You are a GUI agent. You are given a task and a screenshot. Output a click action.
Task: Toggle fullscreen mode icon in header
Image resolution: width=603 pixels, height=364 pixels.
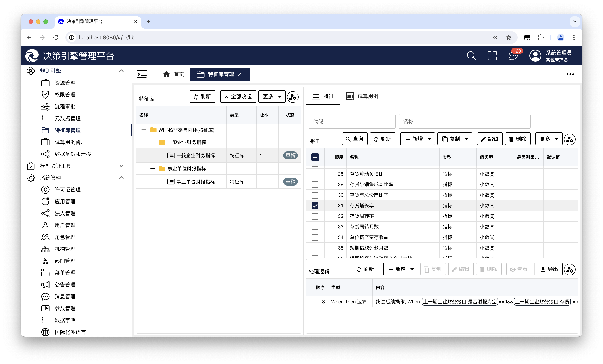point(492,56)
